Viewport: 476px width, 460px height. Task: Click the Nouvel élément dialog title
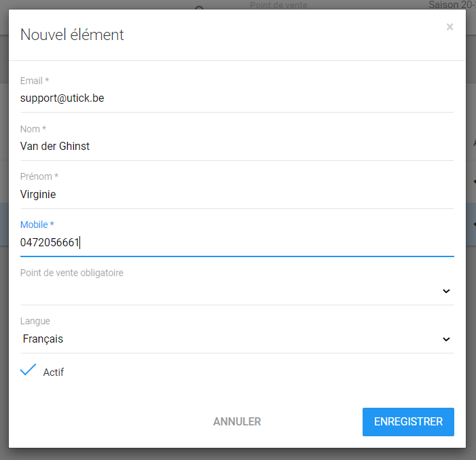click(x=72, y=35)
